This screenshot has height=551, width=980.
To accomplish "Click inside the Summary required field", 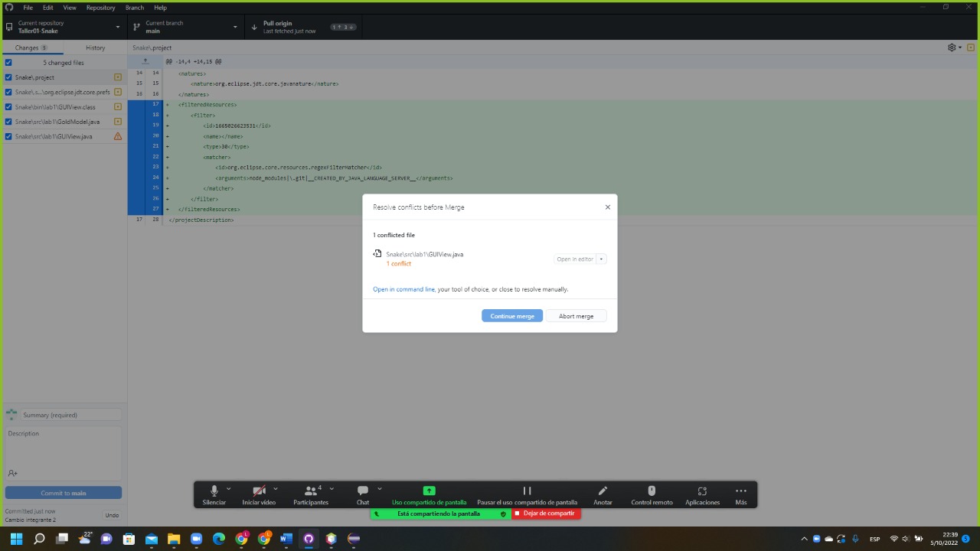I will pyautogui.click(x=69, y=415).
